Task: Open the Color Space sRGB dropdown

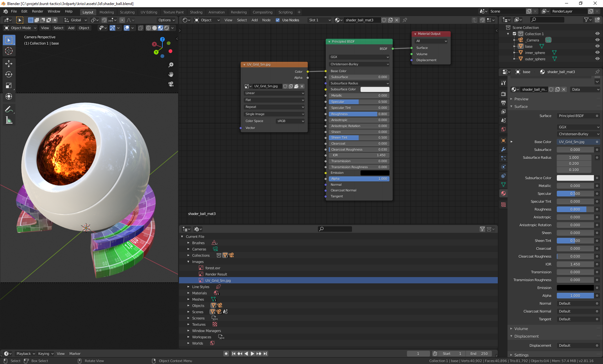Action: tap(290, 121)
